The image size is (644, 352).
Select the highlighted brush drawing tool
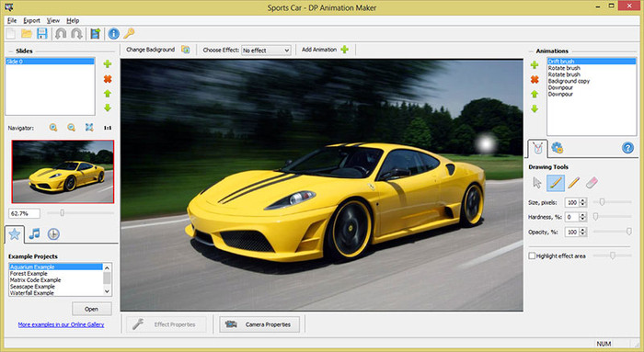point(556,183)
